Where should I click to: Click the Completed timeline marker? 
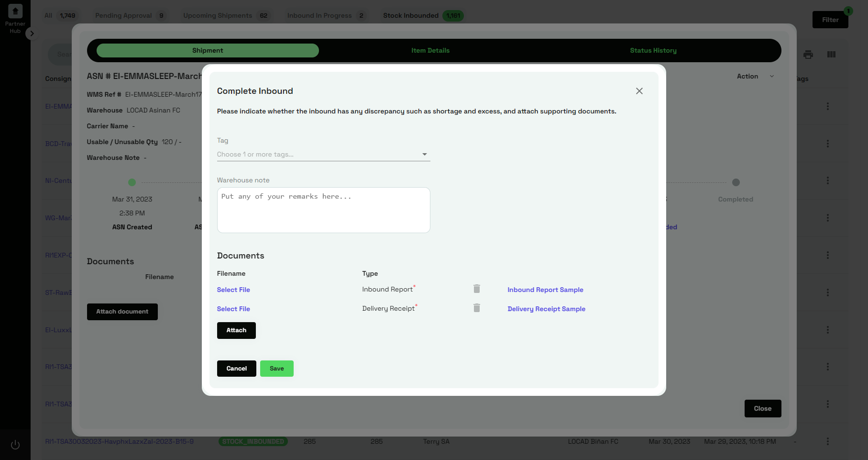tap(736, 182)
